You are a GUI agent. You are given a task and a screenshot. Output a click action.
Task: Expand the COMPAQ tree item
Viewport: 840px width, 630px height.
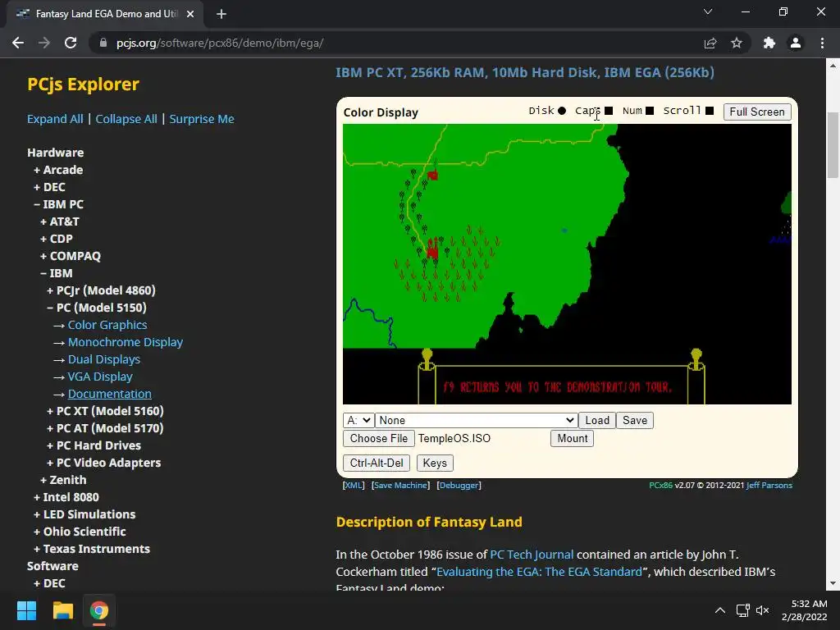71,256
